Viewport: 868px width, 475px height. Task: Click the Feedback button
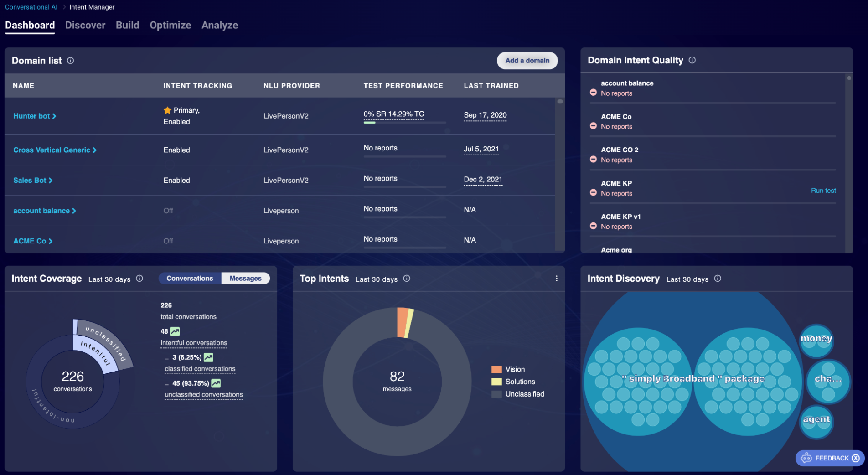coord(830,458)
